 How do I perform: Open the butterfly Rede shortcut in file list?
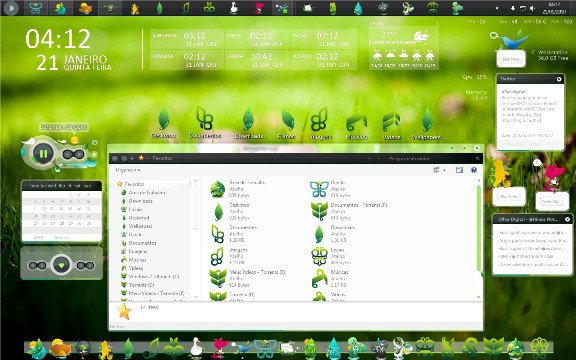[x=319, y=189]
